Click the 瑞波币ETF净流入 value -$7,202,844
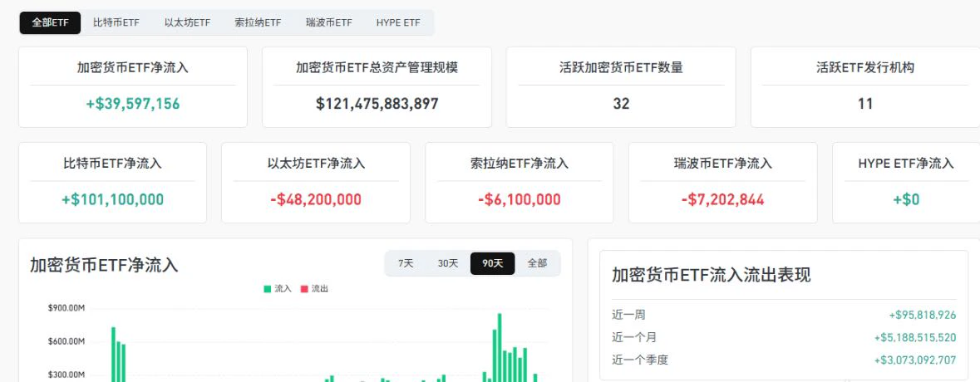 722,200
